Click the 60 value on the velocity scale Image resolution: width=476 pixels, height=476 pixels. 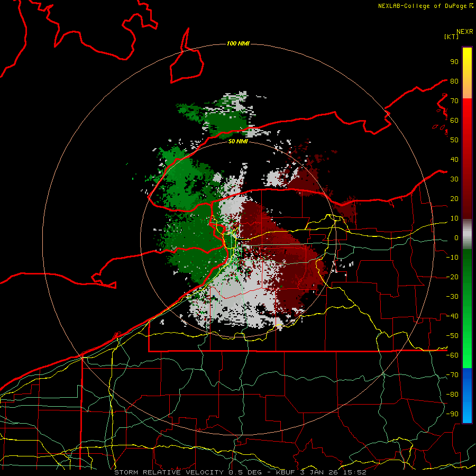click(454, 120)
